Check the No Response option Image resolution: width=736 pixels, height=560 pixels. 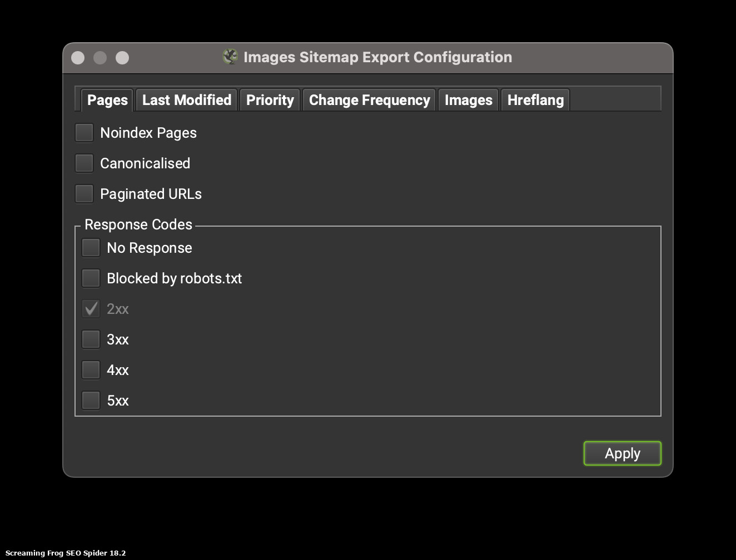91,248
